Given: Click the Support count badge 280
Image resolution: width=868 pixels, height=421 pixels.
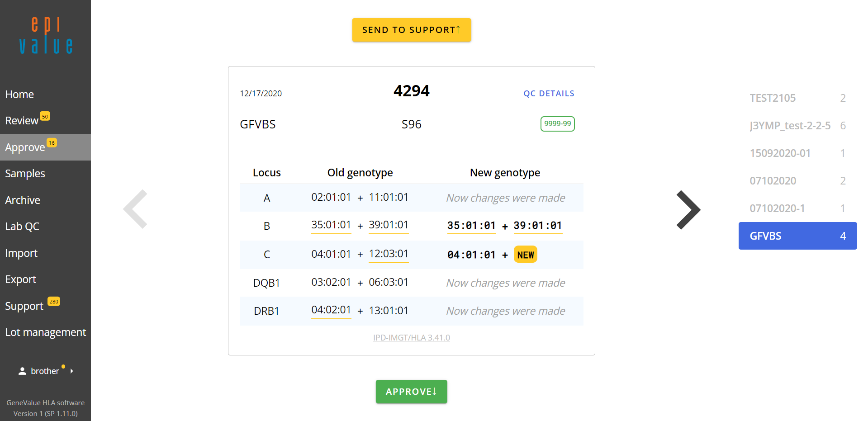Looking at the screenshot, I should point(54,302).
